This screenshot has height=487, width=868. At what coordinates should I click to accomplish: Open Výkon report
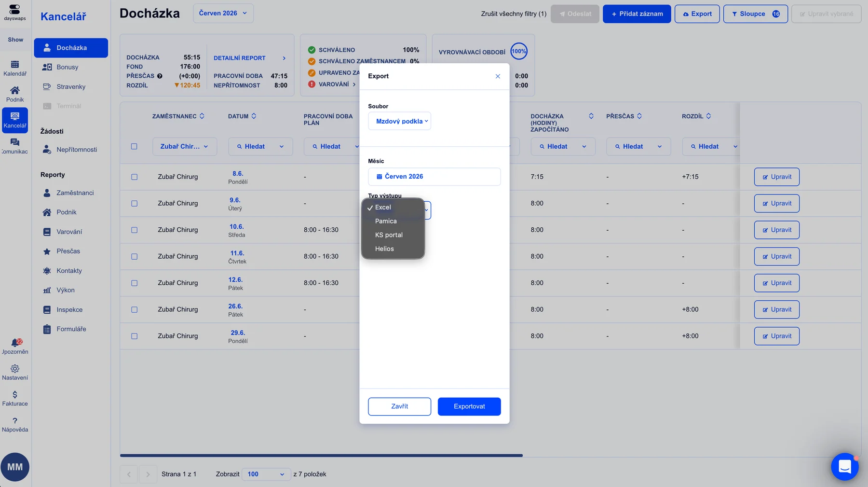point(71,290)
